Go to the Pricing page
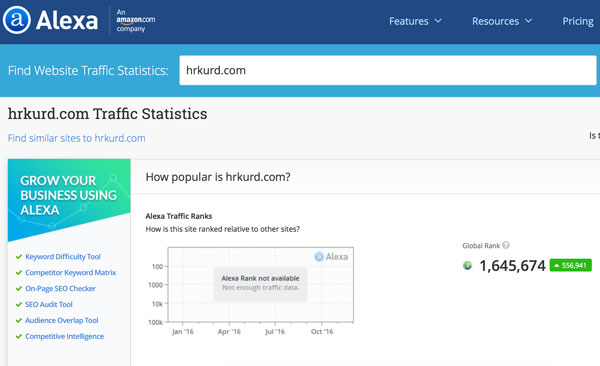This screenshot has height=366, width=600. point(578,21)
